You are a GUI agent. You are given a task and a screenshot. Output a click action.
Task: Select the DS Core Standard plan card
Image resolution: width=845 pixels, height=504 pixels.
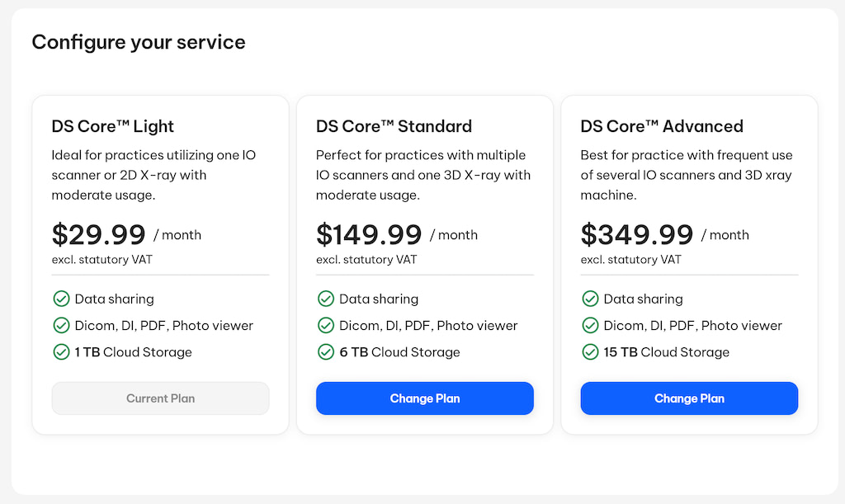[x=424, y=262]
